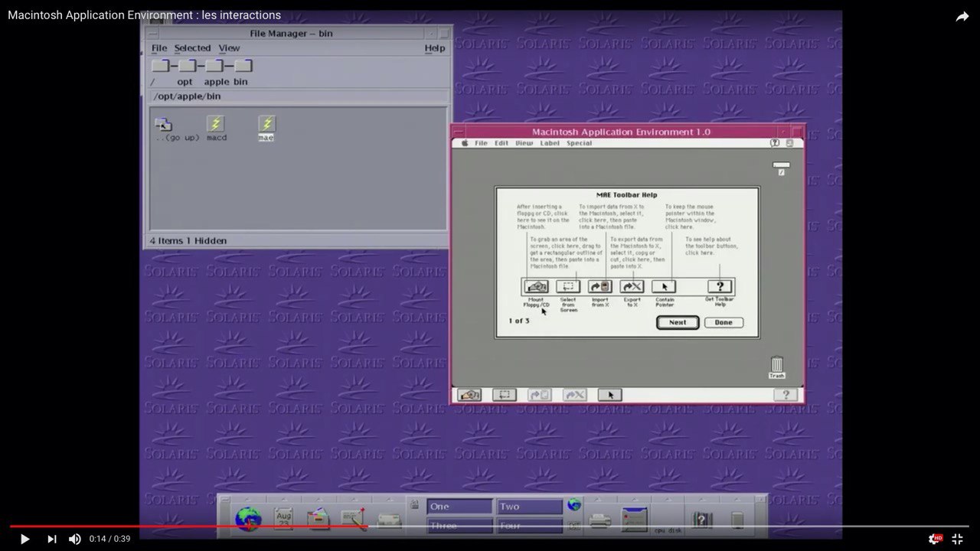Screen dimensions: 980x551
Task: Click Next in MAE Toolbar Help dialog
Action: pyautogui.click(x=678, y=322)
